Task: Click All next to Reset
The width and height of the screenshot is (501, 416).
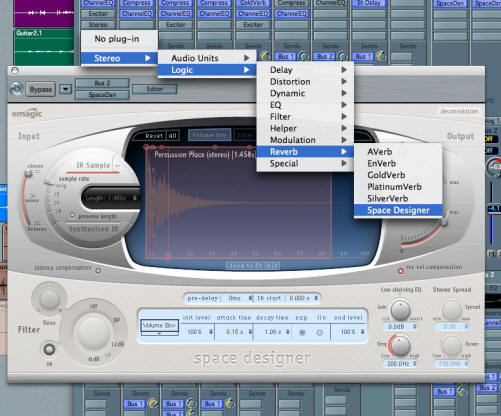Action: 172,136
